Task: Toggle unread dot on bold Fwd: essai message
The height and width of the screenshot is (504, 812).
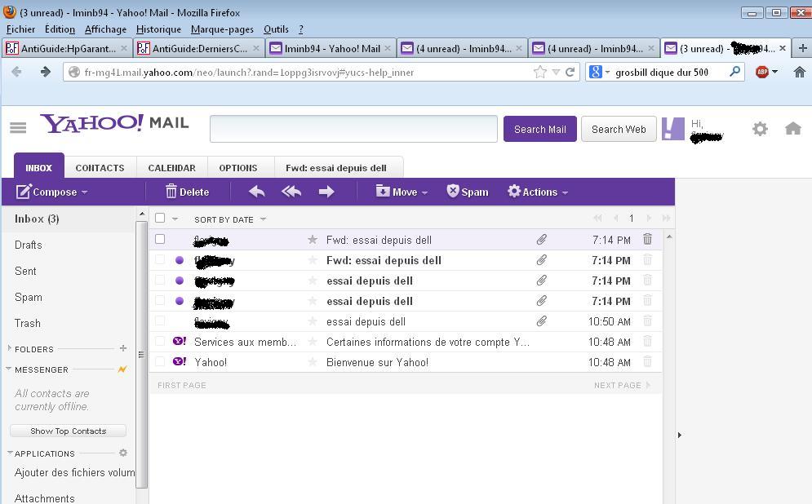Action: (x=180, y=260)
